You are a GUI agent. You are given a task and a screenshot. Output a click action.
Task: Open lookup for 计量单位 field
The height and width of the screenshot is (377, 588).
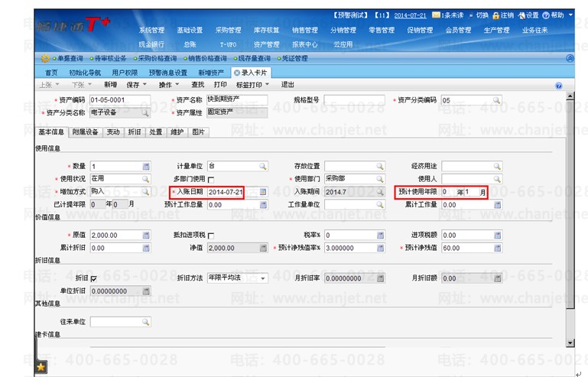pos(263,166)
